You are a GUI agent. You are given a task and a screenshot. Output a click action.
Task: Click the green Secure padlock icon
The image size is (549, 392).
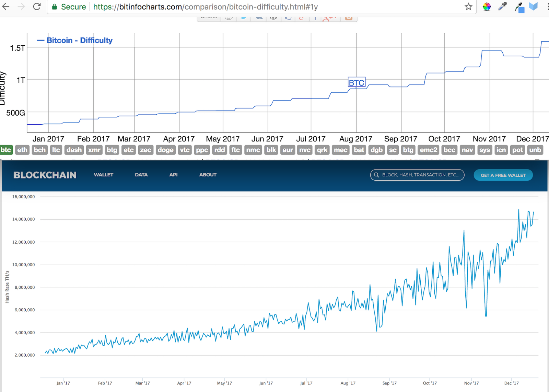(x=54, y=7)
